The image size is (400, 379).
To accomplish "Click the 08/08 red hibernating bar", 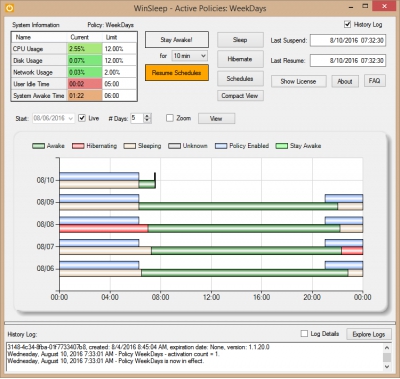I will pyautogui.click(x=104, y=228).
